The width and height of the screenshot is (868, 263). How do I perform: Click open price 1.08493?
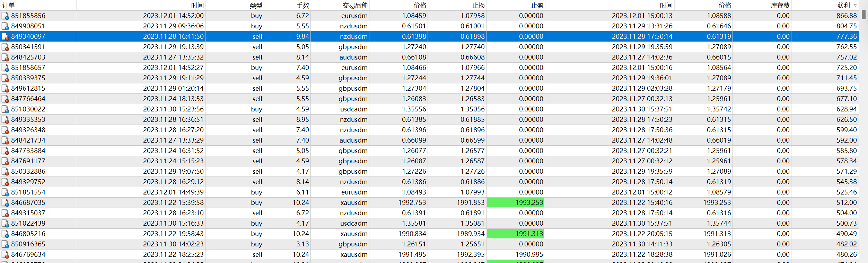(x=414, y=192)
